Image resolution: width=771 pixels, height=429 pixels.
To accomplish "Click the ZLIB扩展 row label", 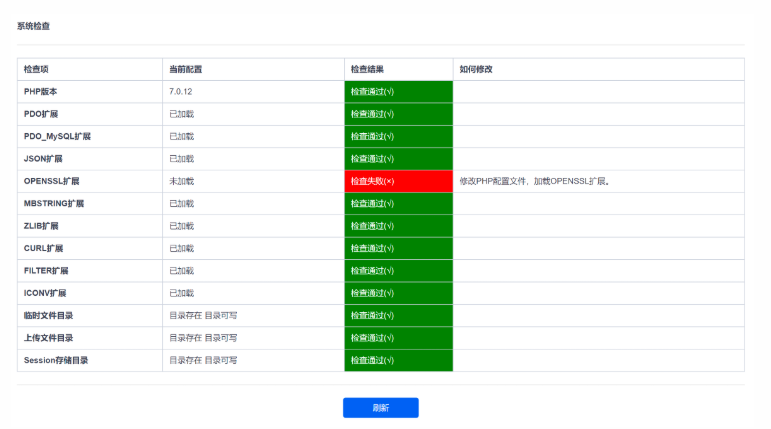I will tap(41, 226).
